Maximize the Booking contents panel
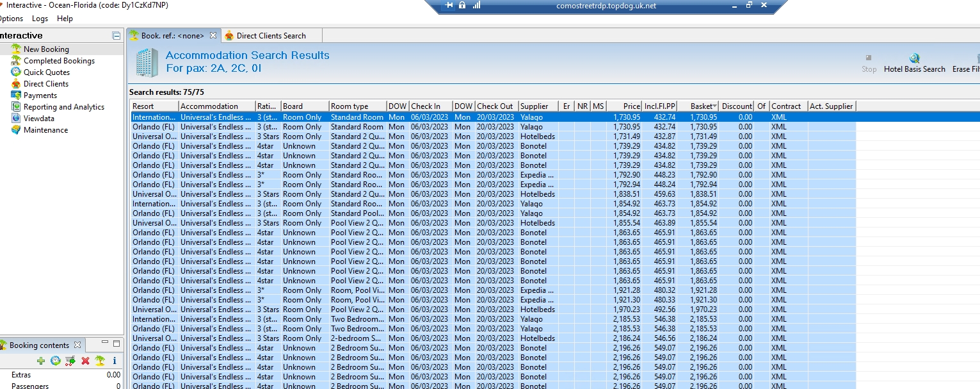This screenshot has height=389, width=980. point(116,344)
